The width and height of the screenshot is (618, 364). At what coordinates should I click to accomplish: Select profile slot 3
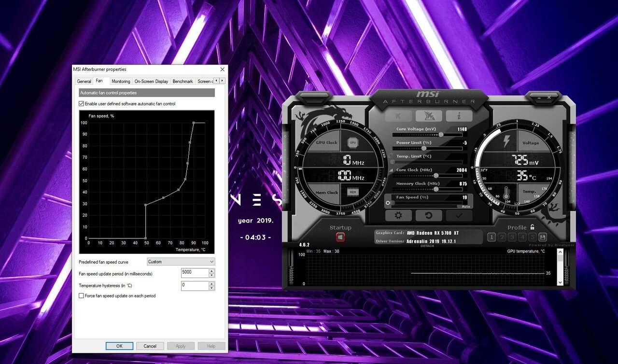click(x=512, y=237)
